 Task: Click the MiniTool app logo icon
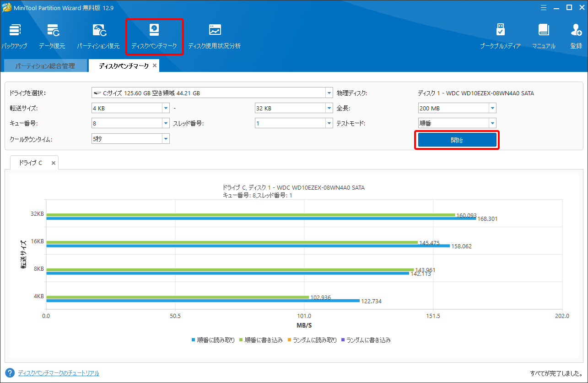(6, 8)
